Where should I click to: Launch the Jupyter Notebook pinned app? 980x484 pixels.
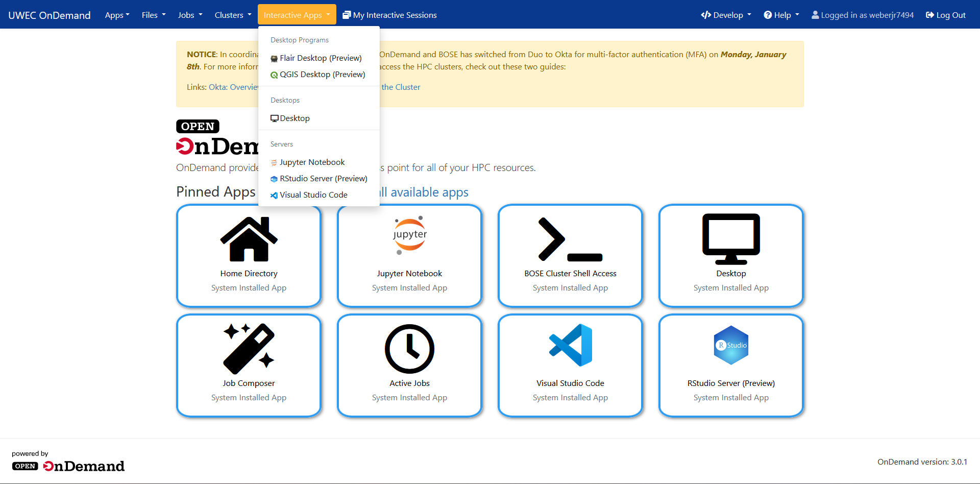pyautogui.click(x=409, y=255)
